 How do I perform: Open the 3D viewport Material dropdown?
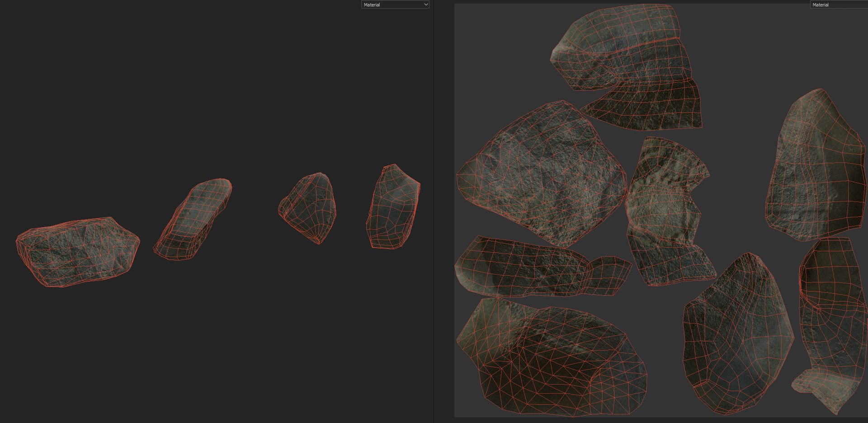point(395,5)
